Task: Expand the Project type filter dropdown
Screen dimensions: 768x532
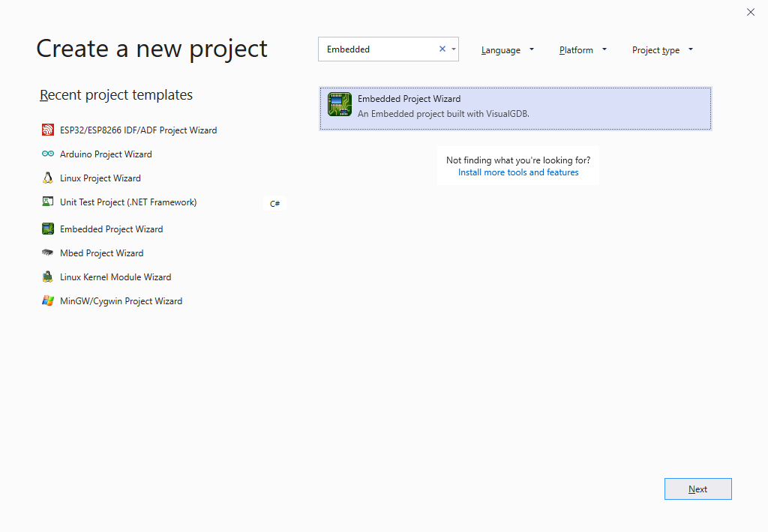Action: (662, 50)
